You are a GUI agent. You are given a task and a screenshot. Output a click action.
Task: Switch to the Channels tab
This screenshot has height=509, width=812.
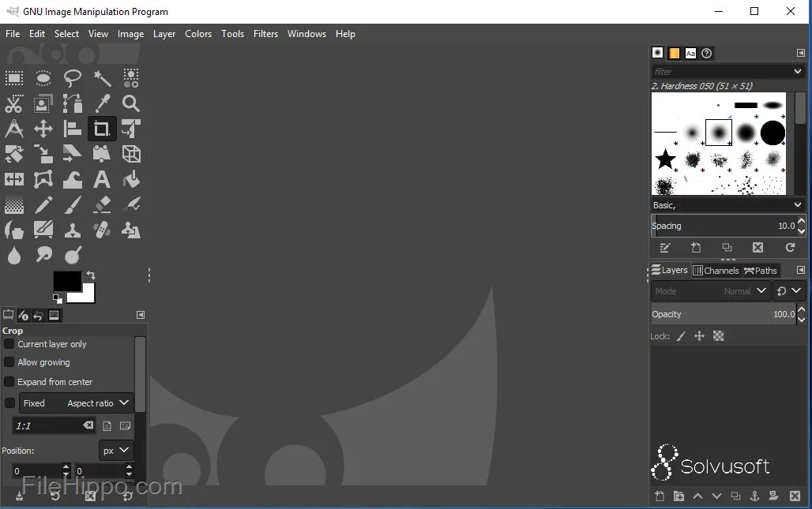click(x=716, y=271)
